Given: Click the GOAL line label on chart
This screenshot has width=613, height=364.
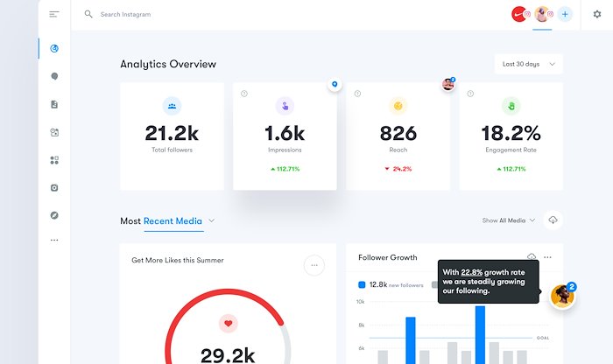Looking at the screenshot, I should click(x=543, y=338).
